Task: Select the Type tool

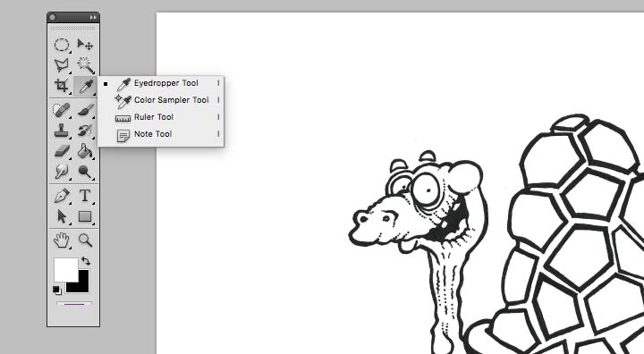Action: (x=85, y=196)
